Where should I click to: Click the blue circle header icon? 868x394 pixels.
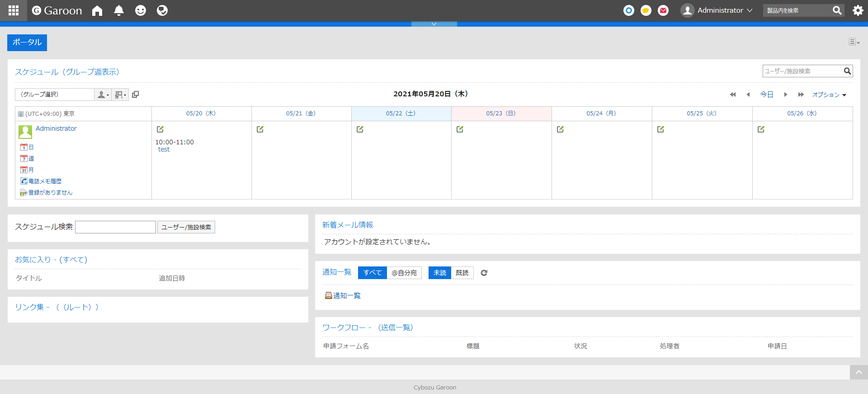point(629,10)
